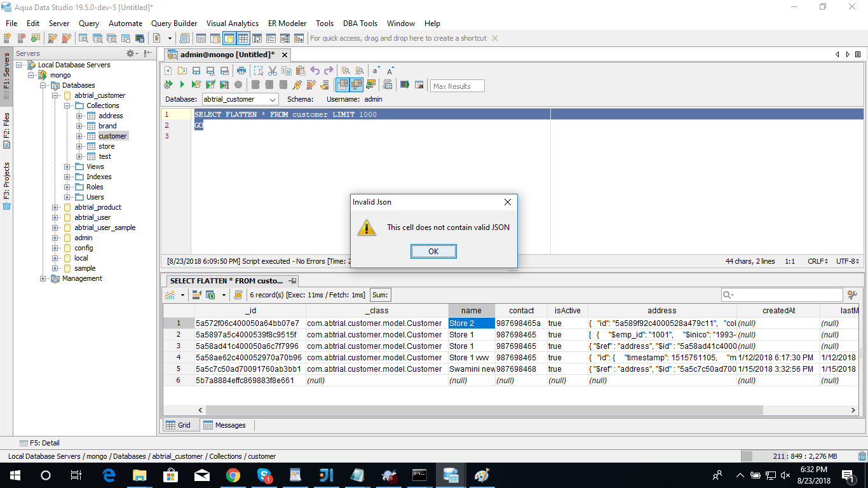Click the lowercase 'a' convert case icon
The image size is (868, 488).
tap(376, 71)
